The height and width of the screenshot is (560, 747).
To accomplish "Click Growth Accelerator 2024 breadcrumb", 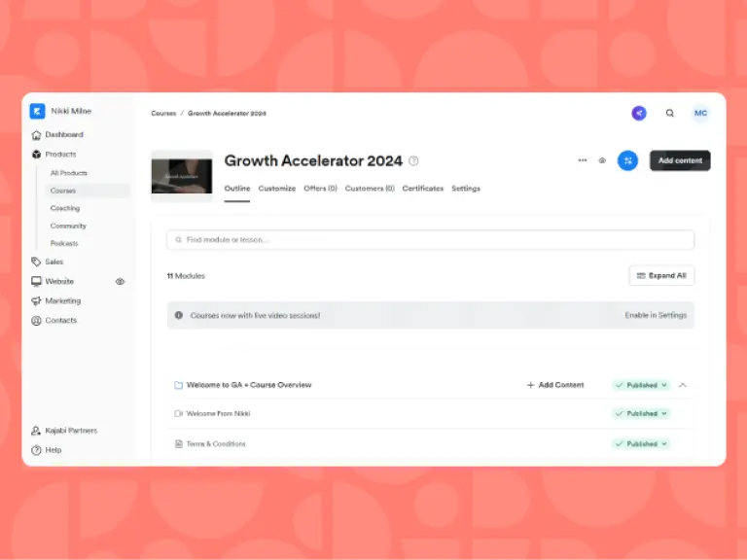I will coord(227,114).
